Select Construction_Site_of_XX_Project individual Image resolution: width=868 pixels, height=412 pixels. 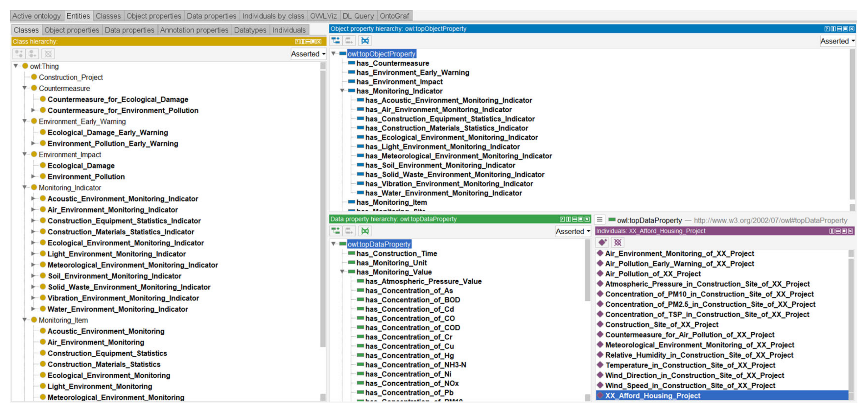tap(661, 324)
